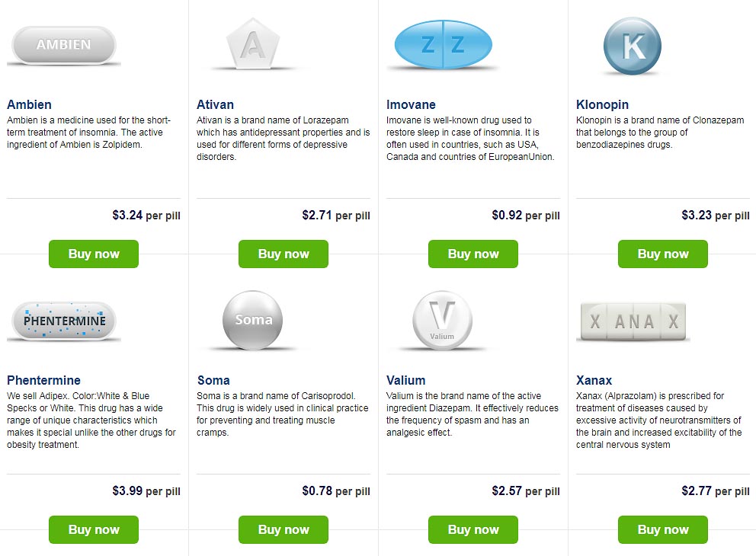Click the rectangular XANAX bar image
The image size is (756, 556).
[x=633, y=322]
